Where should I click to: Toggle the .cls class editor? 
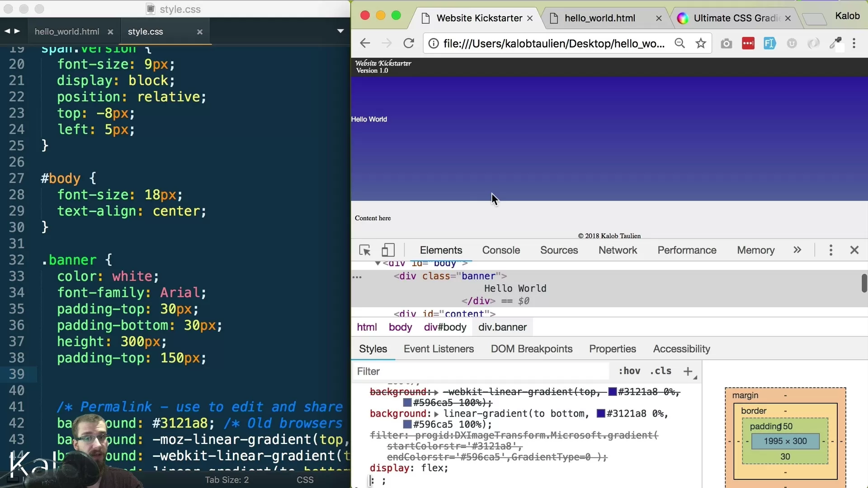point(660,371)
